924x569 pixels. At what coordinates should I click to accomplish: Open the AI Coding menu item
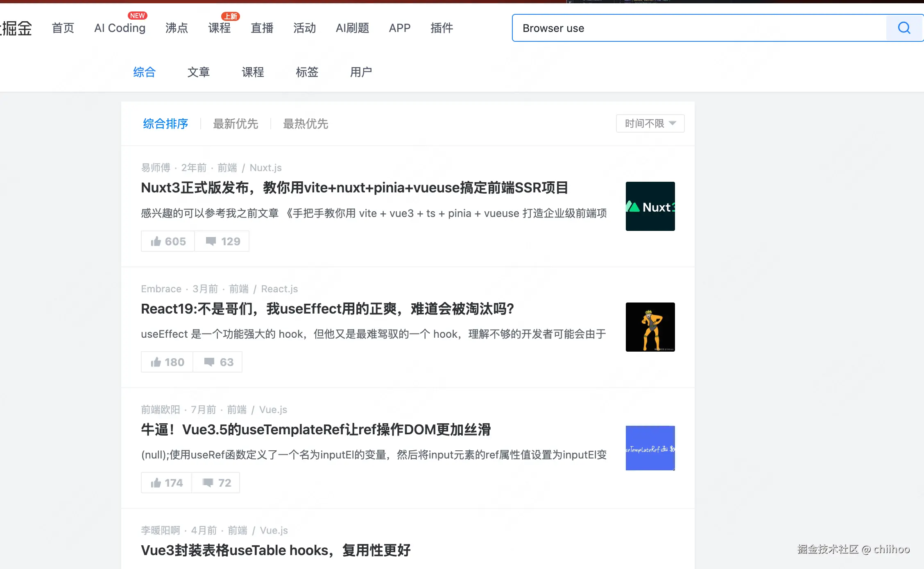click(120, 28)
